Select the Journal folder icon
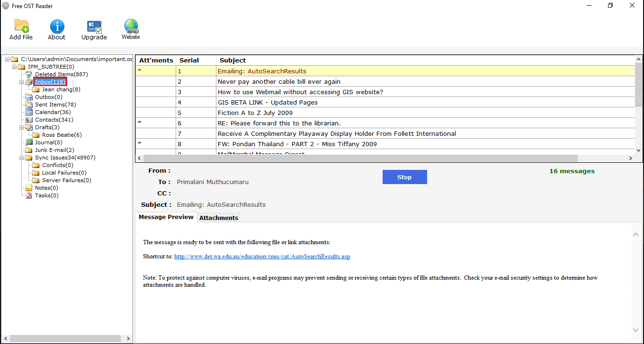The image size is (644, 344). coord(29,142)
